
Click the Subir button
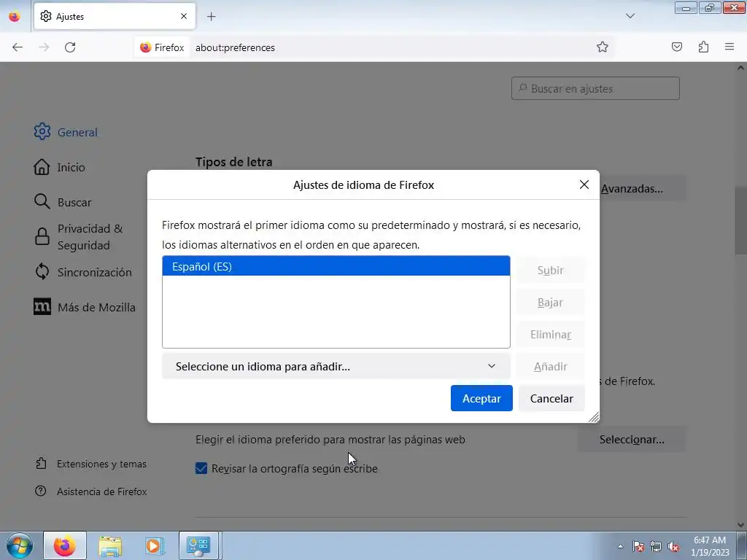tap(550, 270)
